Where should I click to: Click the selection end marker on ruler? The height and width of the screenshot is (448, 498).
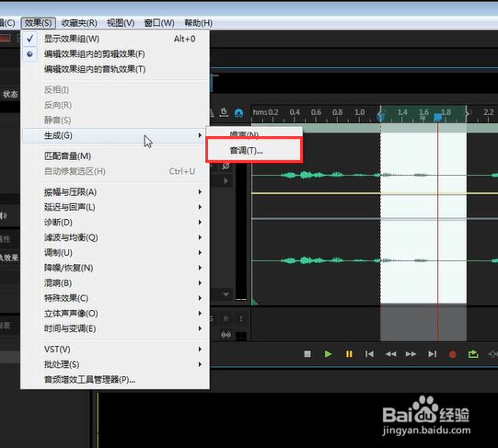[x=467, y=114]
